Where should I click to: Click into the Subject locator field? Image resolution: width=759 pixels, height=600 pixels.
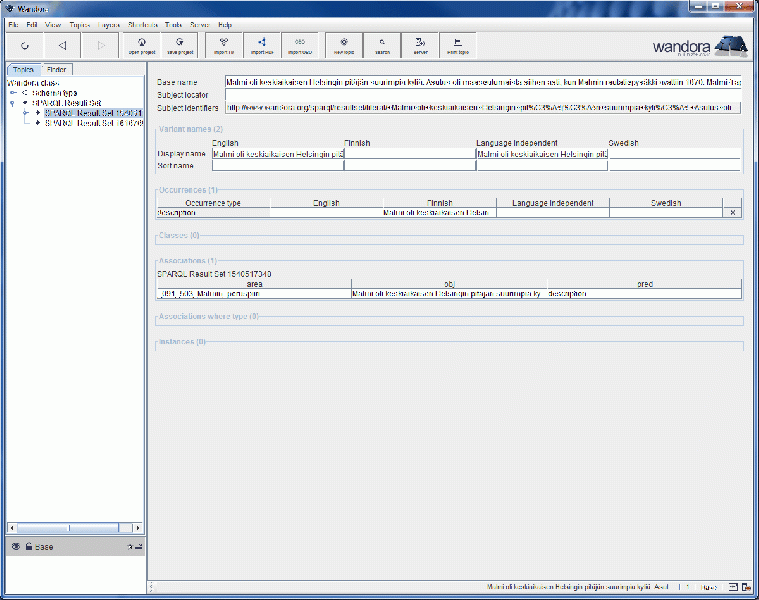click(x=482, y=94)
